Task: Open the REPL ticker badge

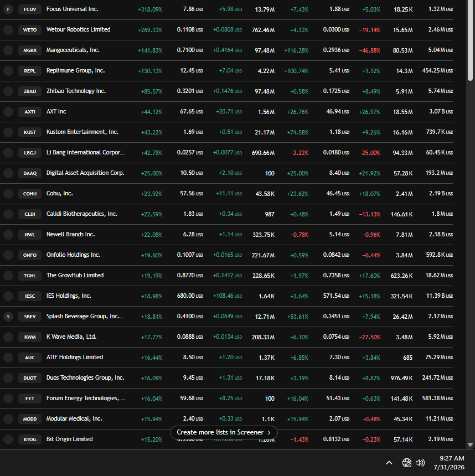Action: [x=30, y=71]
